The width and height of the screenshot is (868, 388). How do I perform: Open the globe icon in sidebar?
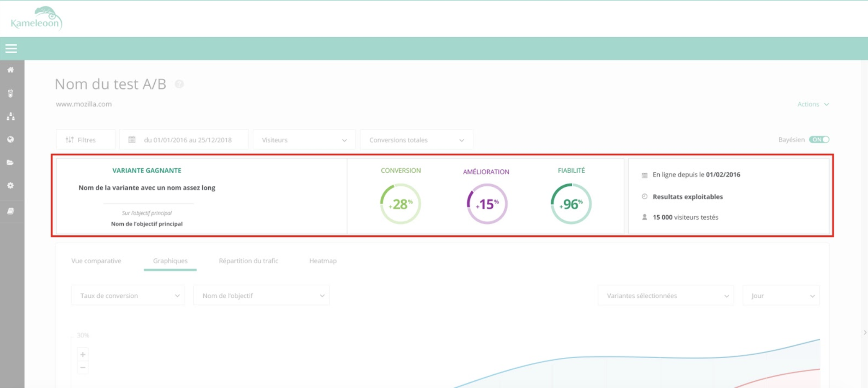coord(11,139)
